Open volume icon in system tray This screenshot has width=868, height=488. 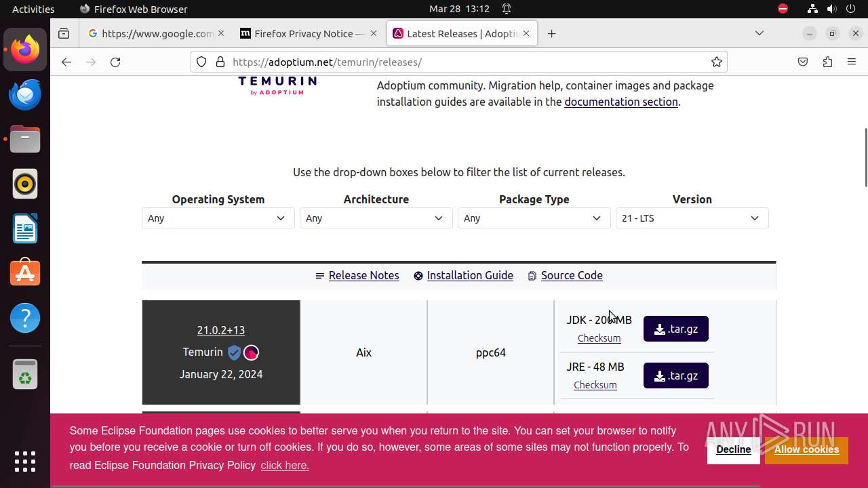pyautogui.click(x=832, y=9)
